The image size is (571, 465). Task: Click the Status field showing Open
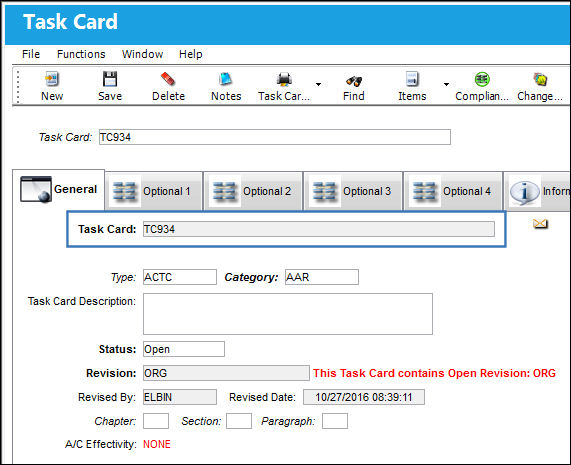point(184,349)
